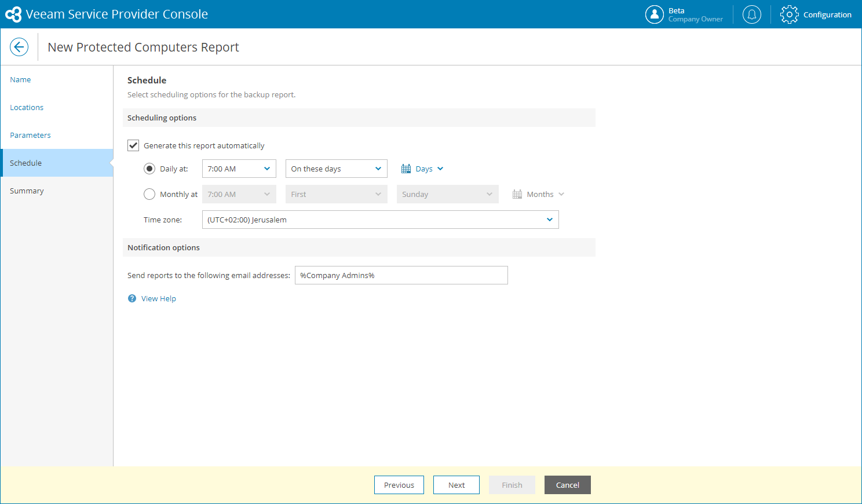Open the Daily time 7:00 AM dropdown
The height and width of the screenshot is (504, 862).
coord(239,169)
